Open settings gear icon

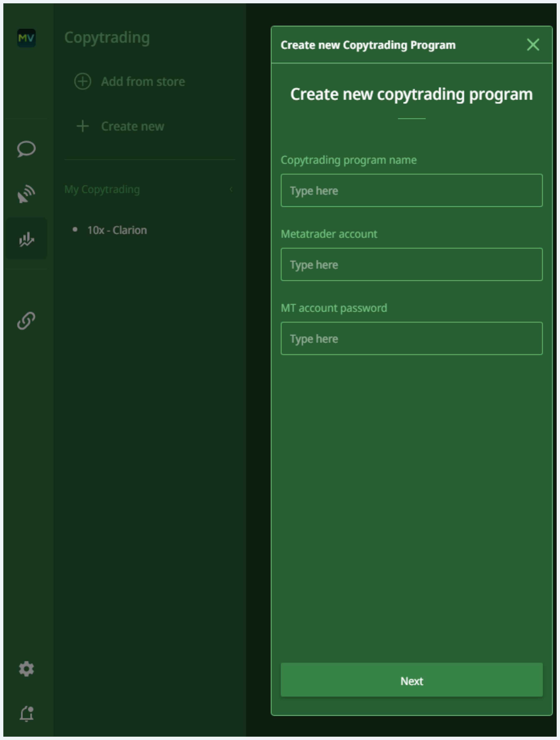click(26, 669)
